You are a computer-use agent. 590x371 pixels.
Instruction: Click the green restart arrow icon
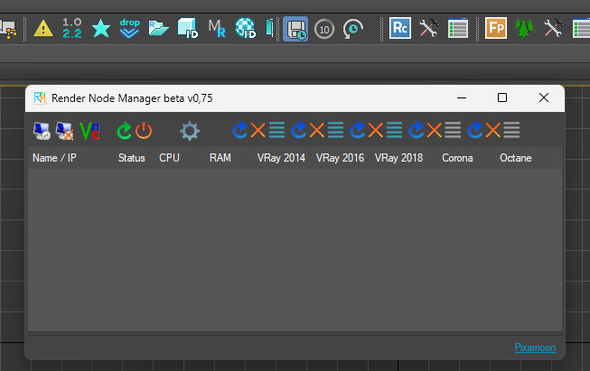point(124,131)
